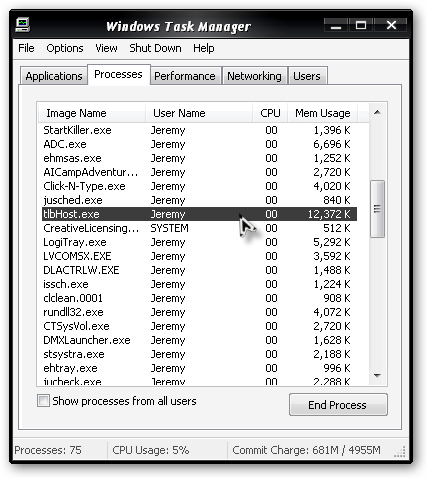Open the Shut Down menu
This screenshot has height=478, width=427.
[155, 48]
